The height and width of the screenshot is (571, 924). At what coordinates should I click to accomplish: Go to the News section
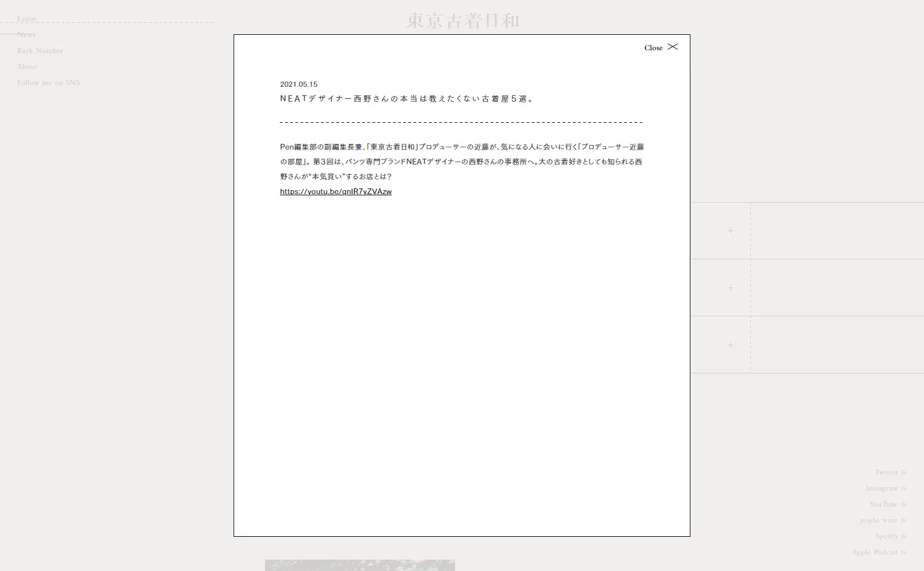(26, 35)
